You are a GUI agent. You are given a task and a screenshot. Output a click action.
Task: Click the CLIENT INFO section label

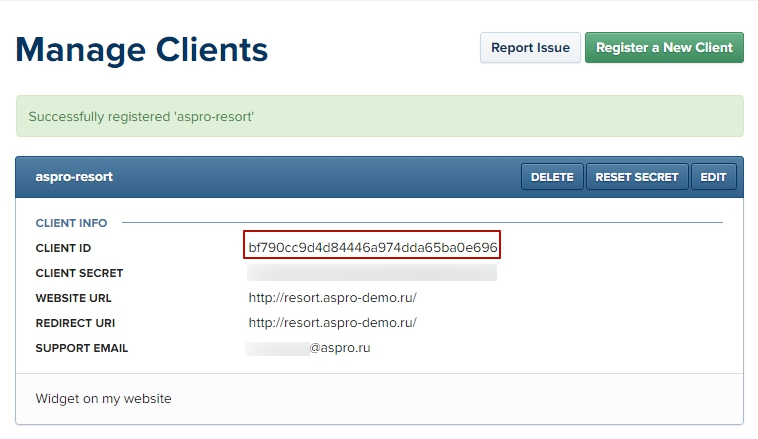71,223
